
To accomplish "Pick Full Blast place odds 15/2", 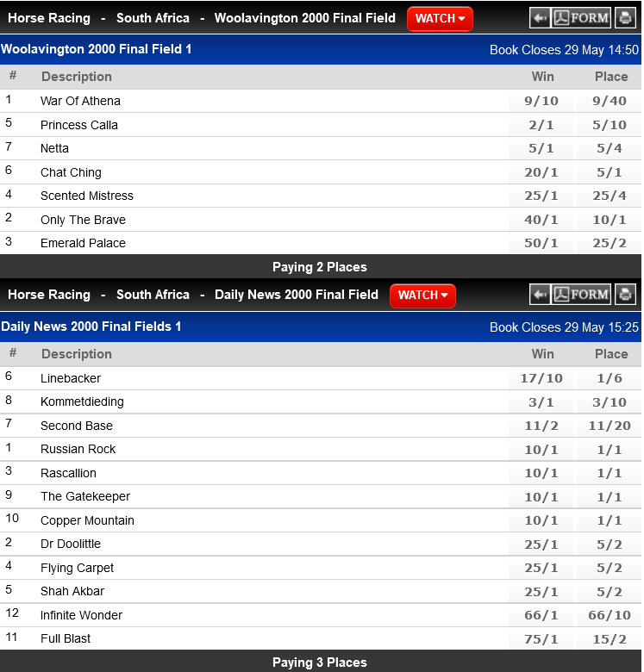I will pyautogui.click(x=610, y=638).
